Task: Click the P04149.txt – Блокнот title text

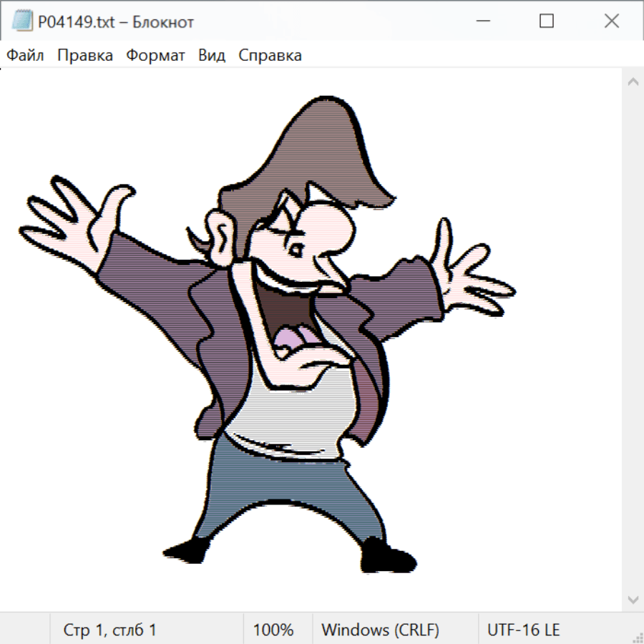Action: 116,22
